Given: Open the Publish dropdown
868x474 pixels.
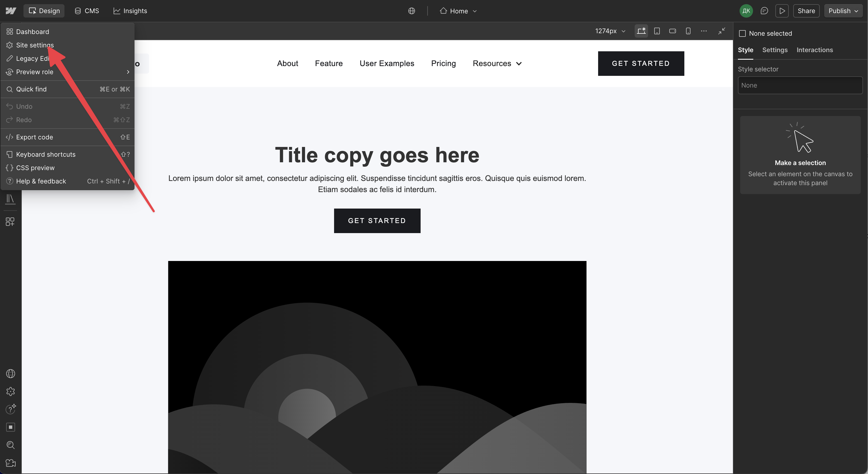Looking at the screenshot, I should (x=843, y=11).
